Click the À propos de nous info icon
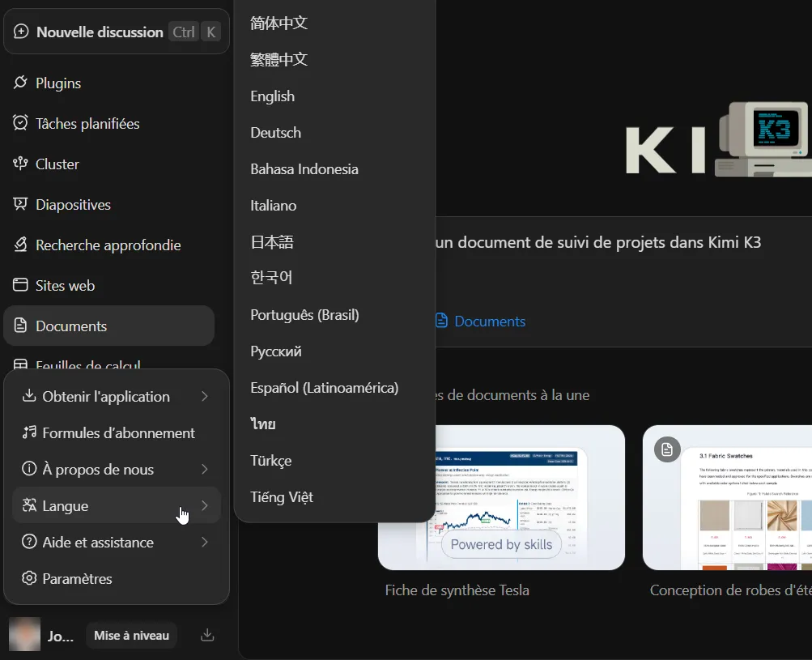This screenshot has width=812, height=660. pos(29,469)
